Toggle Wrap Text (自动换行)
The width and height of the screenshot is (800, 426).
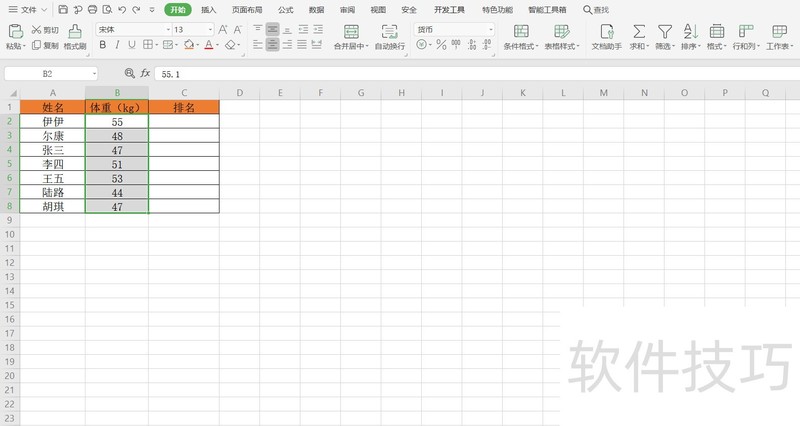pyautogui.click(x=390, y=37)
